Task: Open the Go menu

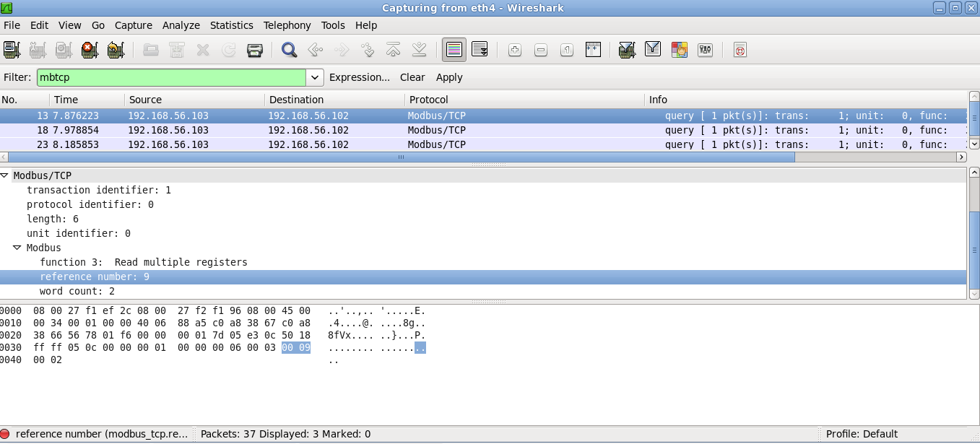Action: pos(98,25)
